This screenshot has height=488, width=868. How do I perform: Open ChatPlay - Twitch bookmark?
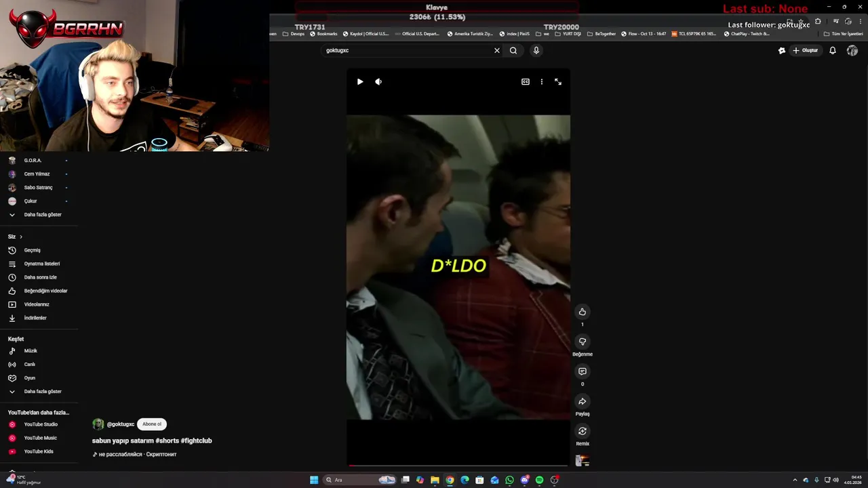[x=746, y=34]
